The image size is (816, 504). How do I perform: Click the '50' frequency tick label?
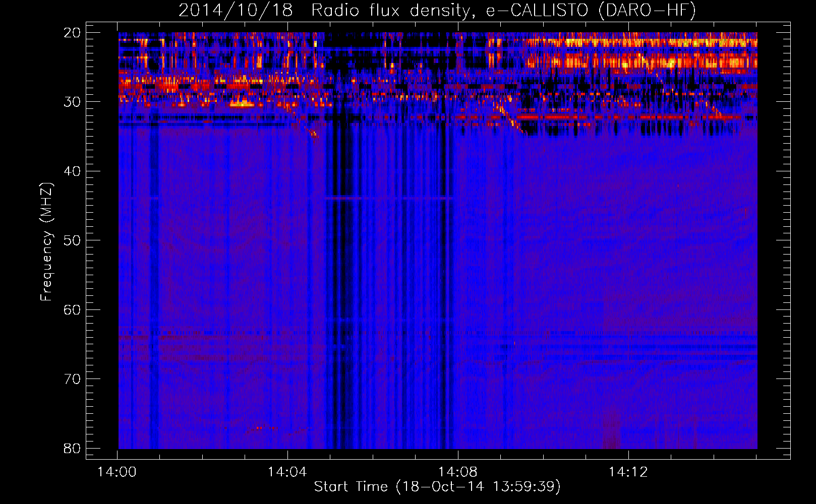click(72, 240)
